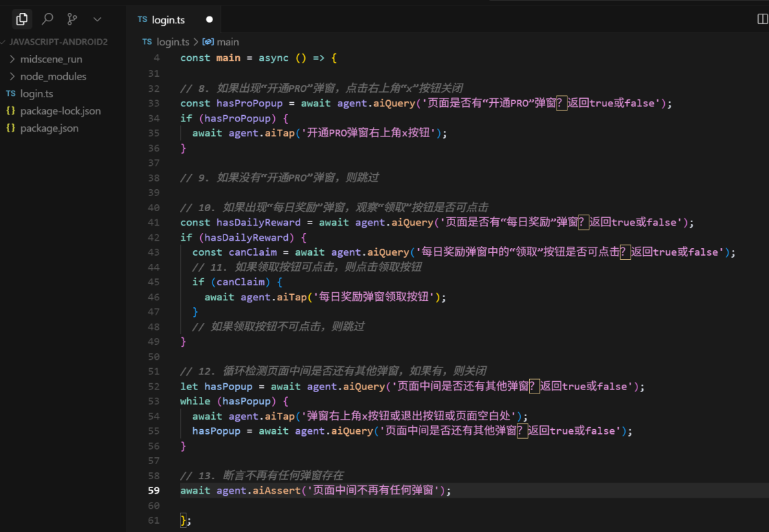Click the comment '// 13. 断言不再有任何弹窗存在'
The width and height of the screenshot is (769, 532).
[x=261, y=476]
